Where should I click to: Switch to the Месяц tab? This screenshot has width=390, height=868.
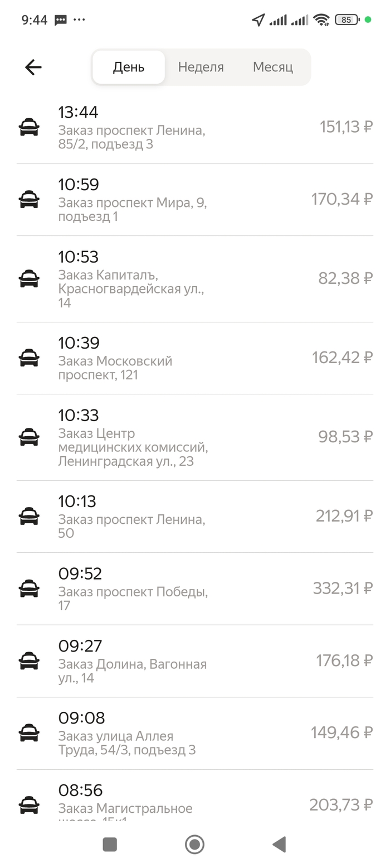pyautogui.click(x=272, y=67)
